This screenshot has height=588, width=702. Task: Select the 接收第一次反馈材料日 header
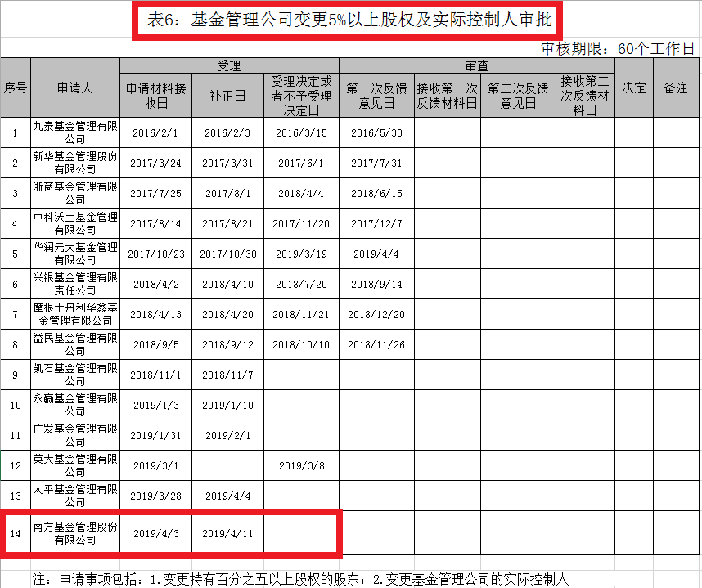tap(448, 96)
